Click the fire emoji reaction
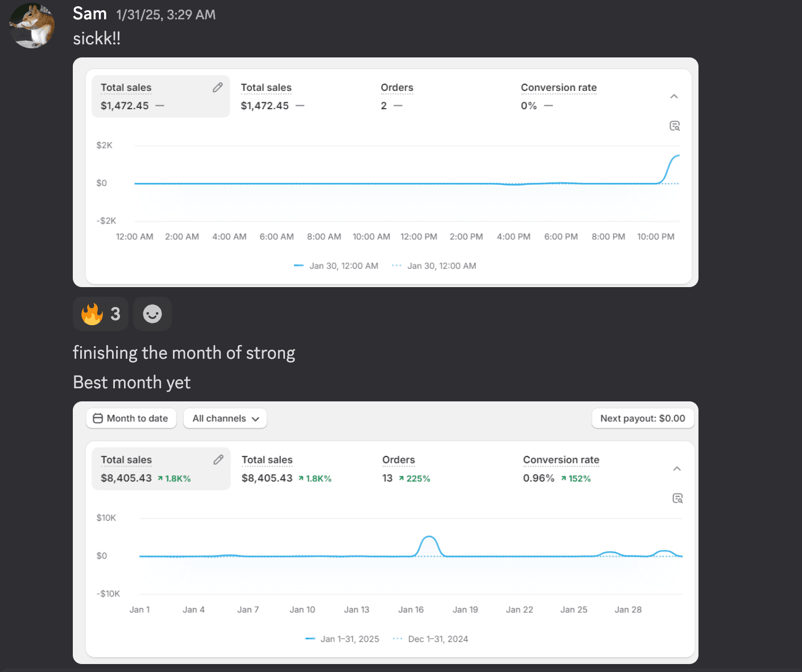Viewport: 802px width, 672px height. (x=100, y=314)
